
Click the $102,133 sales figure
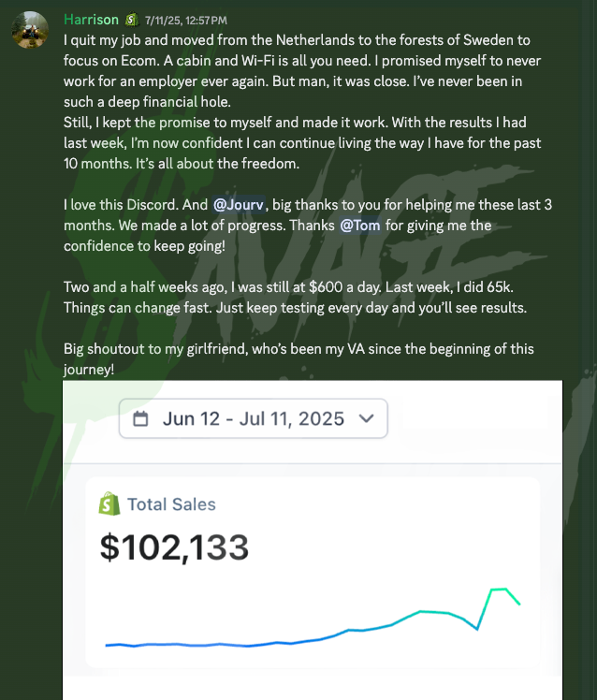pos(174,547)
